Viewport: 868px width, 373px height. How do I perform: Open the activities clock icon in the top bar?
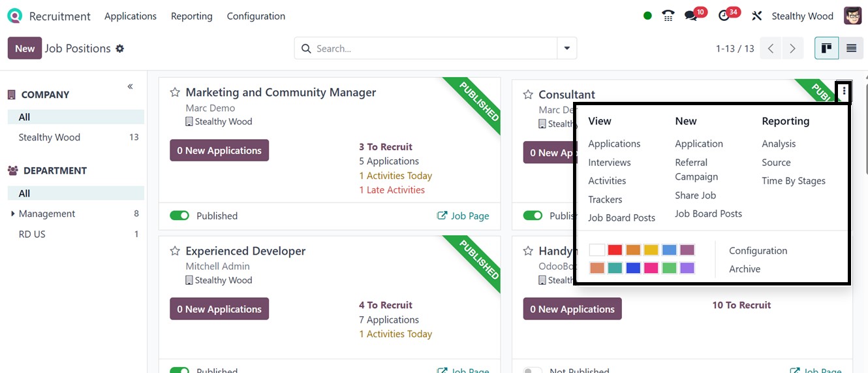pos(724,16)
